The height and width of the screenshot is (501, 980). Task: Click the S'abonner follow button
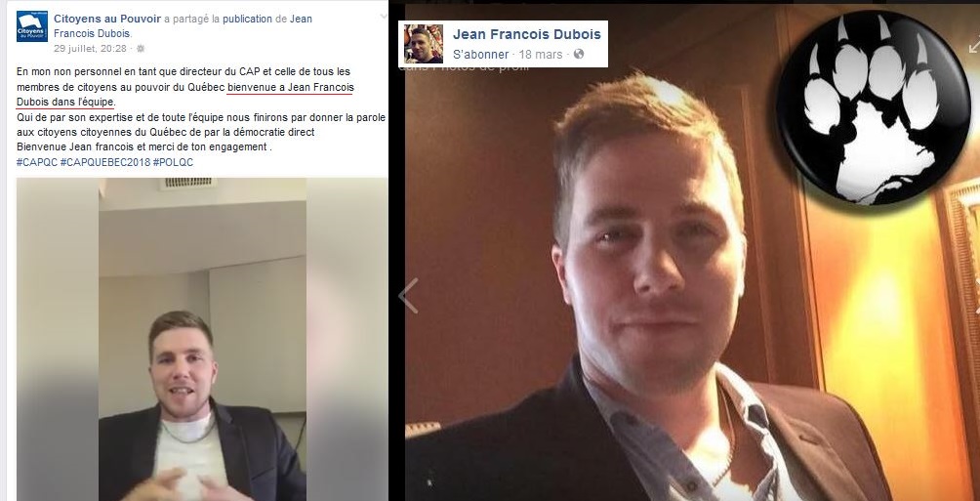480,55
